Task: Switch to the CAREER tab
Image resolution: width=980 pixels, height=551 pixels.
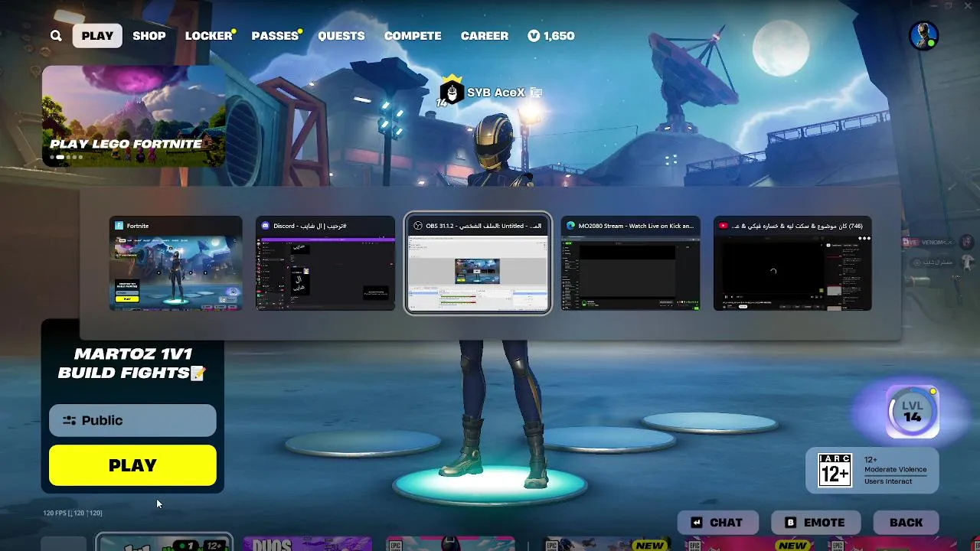Action: (x=485, y=36)
